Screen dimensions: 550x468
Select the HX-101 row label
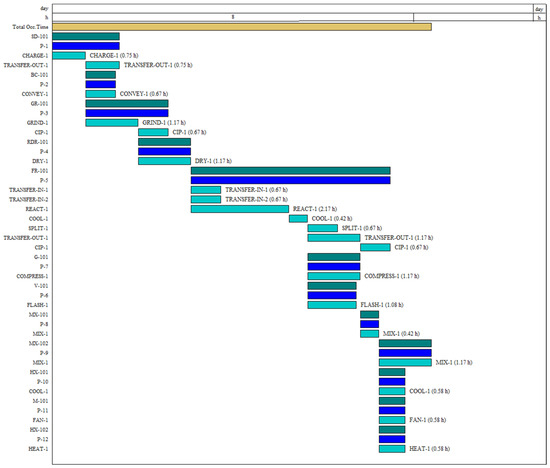39,372
